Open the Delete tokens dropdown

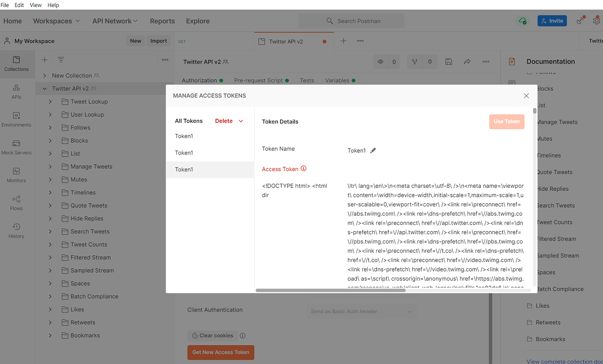click(229, 121)
